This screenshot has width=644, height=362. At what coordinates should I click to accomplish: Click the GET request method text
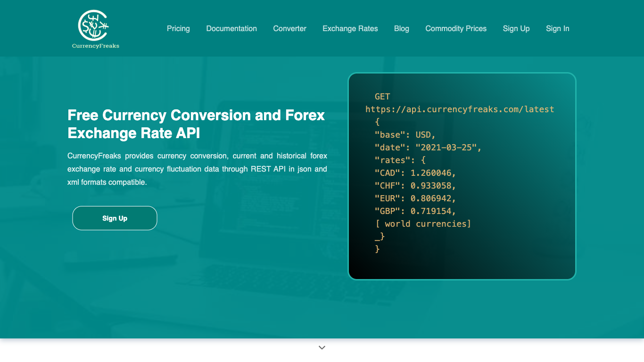click(382, 97)
